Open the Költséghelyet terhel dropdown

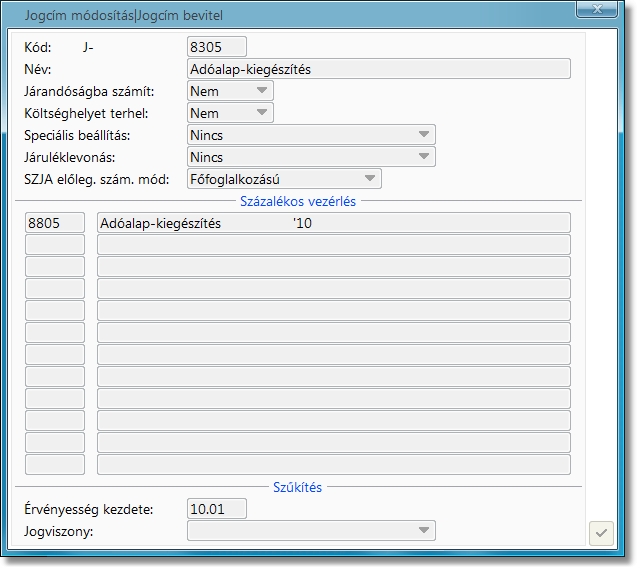pos(230,113)
